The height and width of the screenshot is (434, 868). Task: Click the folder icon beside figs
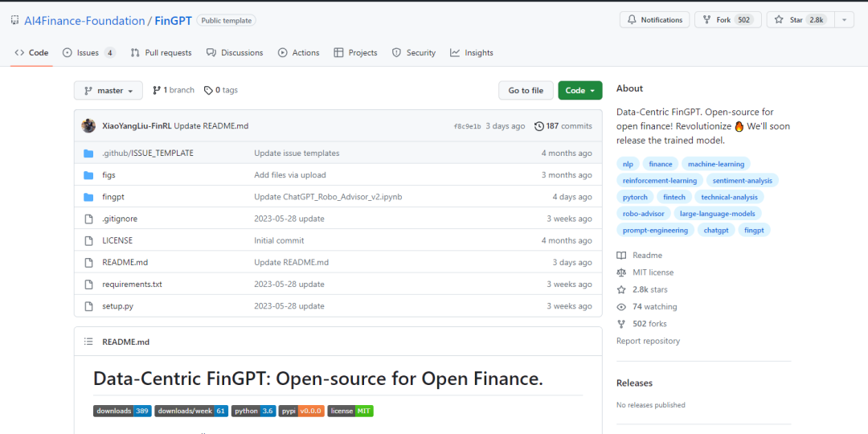[x=88, y=175]
